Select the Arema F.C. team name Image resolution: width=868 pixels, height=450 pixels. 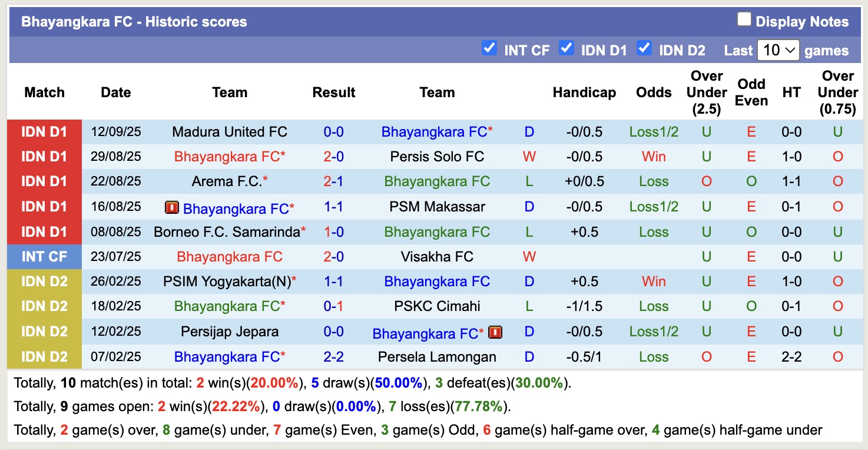[x=227, y=181]
